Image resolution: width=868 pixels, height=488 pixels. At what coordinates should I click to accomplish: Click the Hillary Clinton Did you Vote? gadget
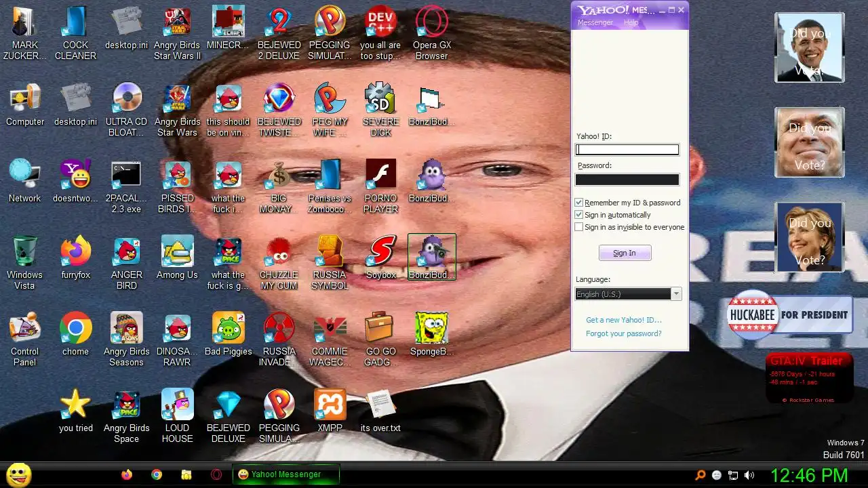810,237
